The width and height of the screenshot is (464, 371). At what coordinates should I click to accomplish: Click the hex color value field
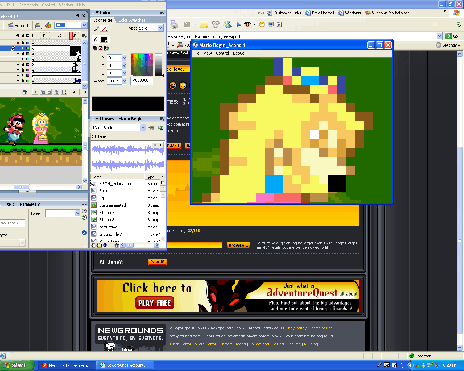[142, 81]
